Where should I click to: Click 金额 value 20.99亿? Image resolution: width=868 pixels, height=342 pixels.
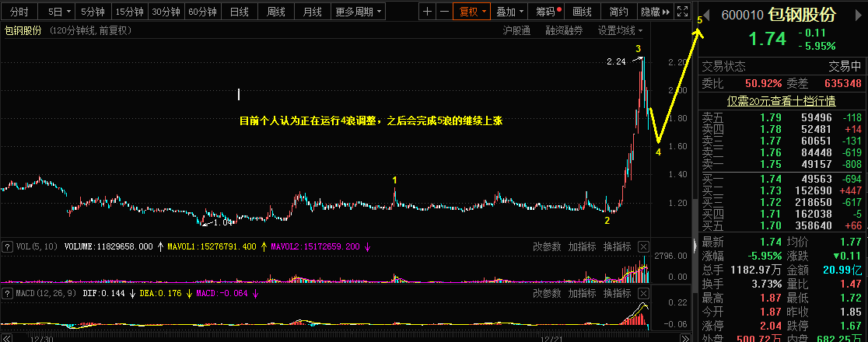(842, 270)
